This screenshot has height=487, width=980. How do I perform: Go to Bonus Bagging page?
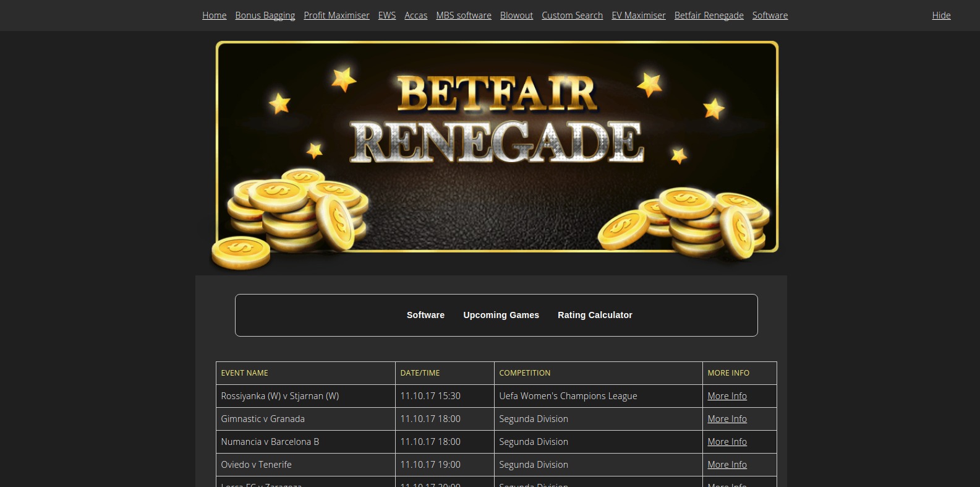[265, 15]
